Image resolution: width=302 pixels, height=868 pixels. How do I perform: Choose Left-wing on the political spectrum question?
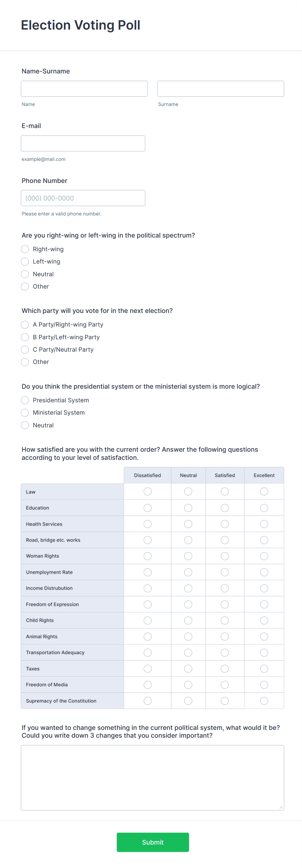[x=25, y=262]
